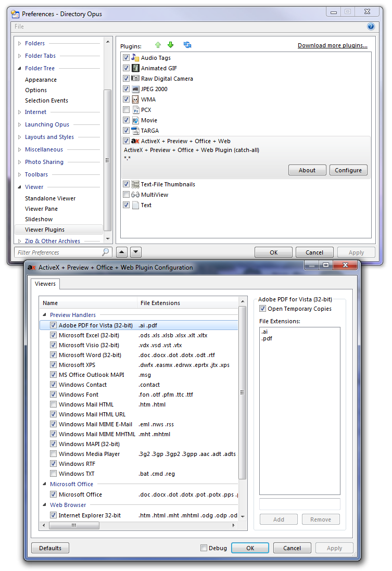This screenshot has height=571, width=392.
Task: Click the blue help icon in Preferences
Action: pyautogui.click(x=371, y=26)
